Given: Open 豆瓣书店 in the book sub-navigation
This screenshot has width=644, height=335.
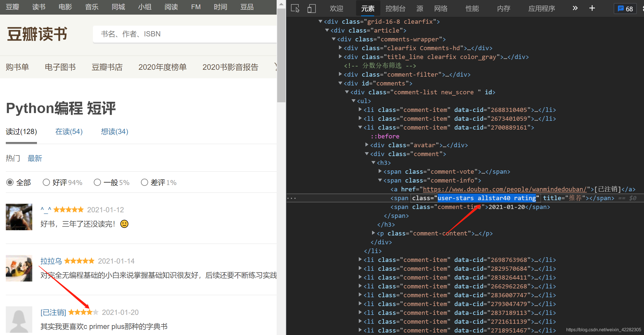Looking at the screenshot, I should 107,67.
